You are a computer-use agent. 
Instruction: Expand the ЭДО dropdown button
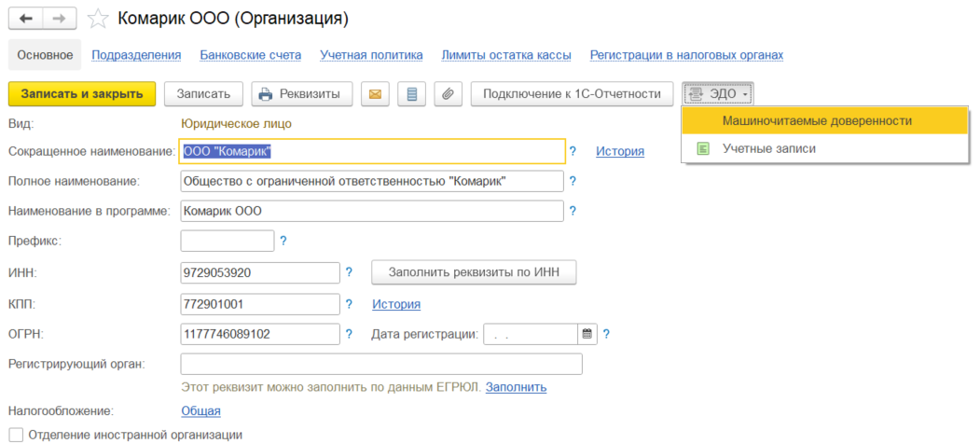pyautogui.click(x=718, y=94)
